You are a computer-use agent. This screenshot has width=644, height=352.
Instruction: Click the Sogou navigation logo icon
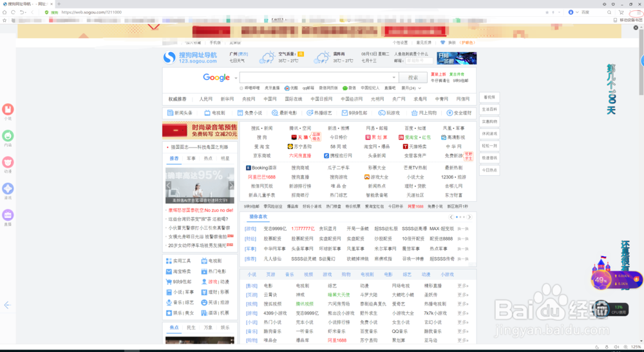[169, 57]
